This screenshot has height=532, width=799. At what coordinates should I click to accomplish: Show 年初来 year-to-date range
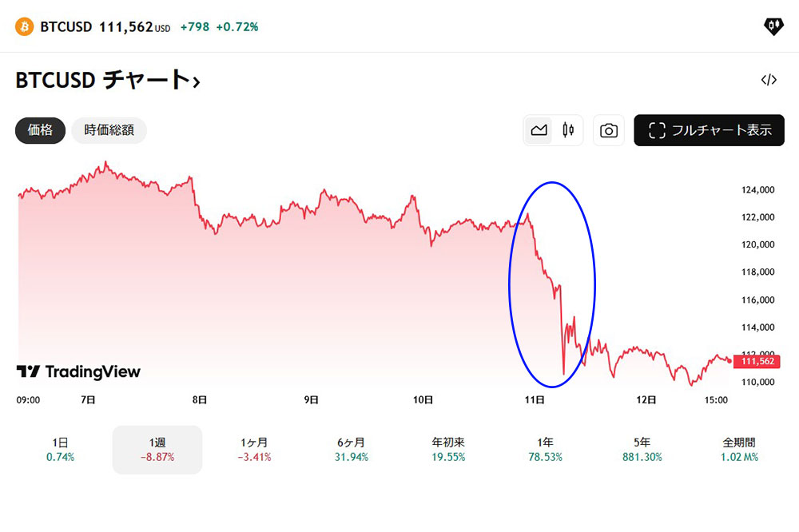(448, 449)
